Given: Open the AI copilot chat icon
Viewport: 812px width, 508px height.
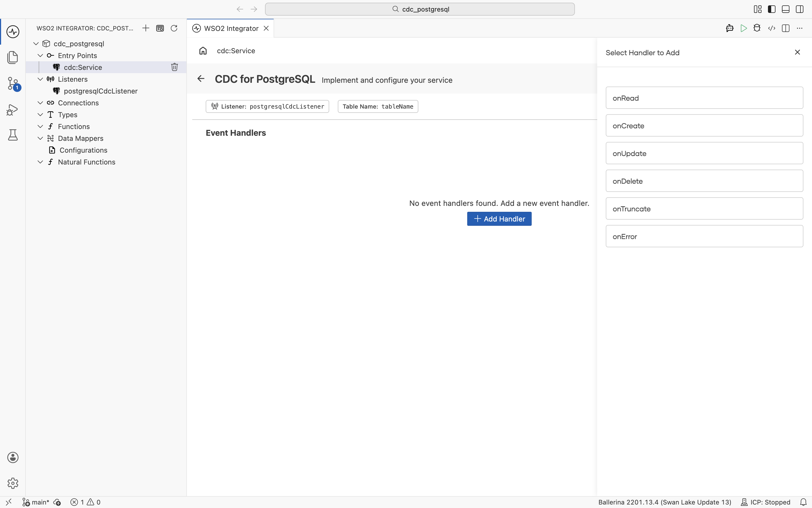Looking at the screenshot, I should (730, 28).
